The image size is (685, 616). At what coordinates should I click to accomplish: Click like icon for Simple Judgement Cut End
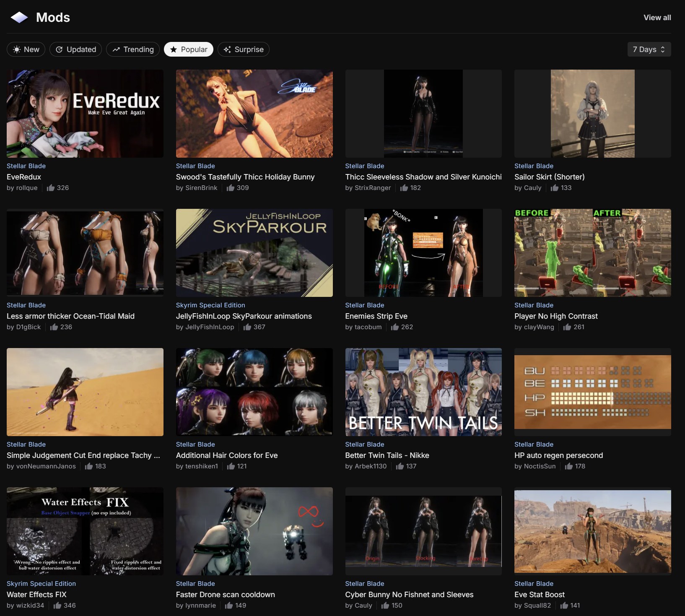point(89,466)
